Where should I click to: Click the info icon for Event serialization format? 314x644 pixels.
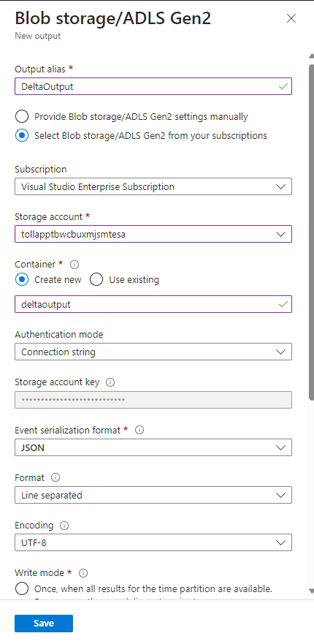(139, 430)
